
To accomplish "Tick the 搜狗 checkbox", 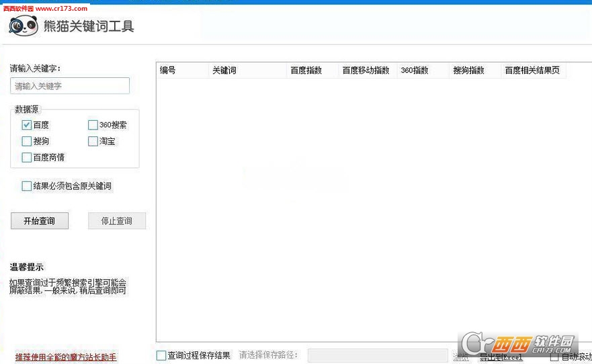I will (x=26, y=141).
